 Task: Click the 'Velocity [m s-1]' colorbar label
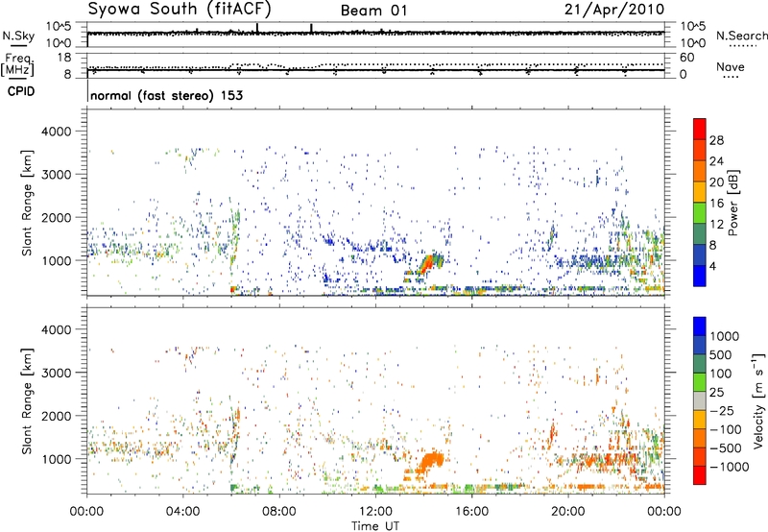[x=758, y=400]
